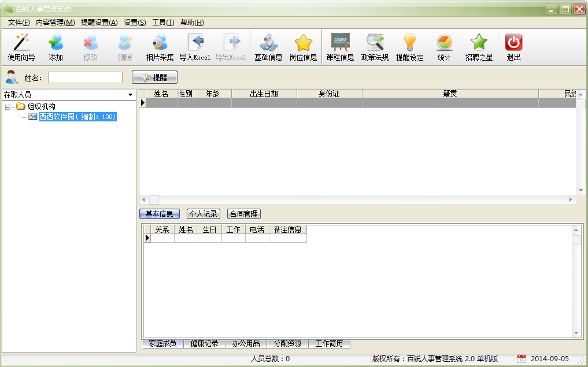Image resolution: width=588 pixels, height=367 pixels.
Task: Switch to the 健康记录 tab
Action: pos(204,343)
